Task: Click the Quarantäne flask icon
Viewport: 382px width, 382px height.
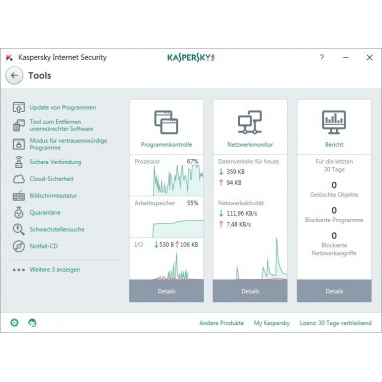Action: coord(19,212)
